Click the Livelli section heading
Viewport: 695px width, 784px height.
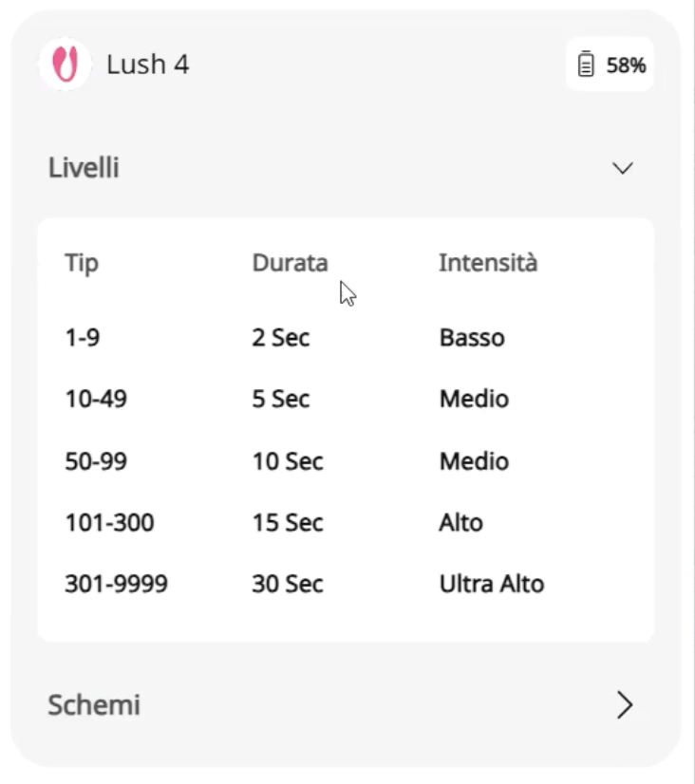(x=84, y=168)
